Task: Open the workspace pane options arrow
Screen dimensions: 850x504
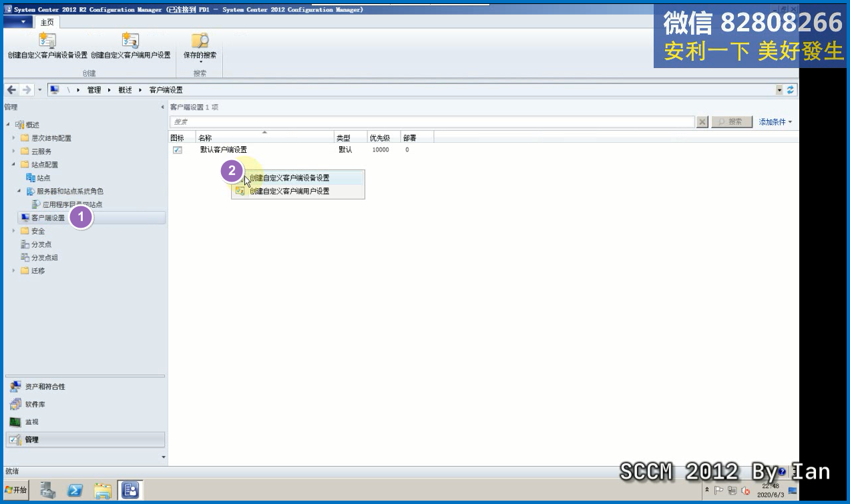Action: (x=164, y=457)
